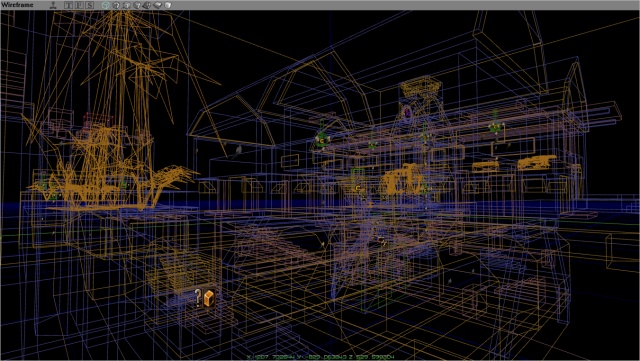Select the white question mark actor sprite
Screen dimensions: 640x361
198,298
